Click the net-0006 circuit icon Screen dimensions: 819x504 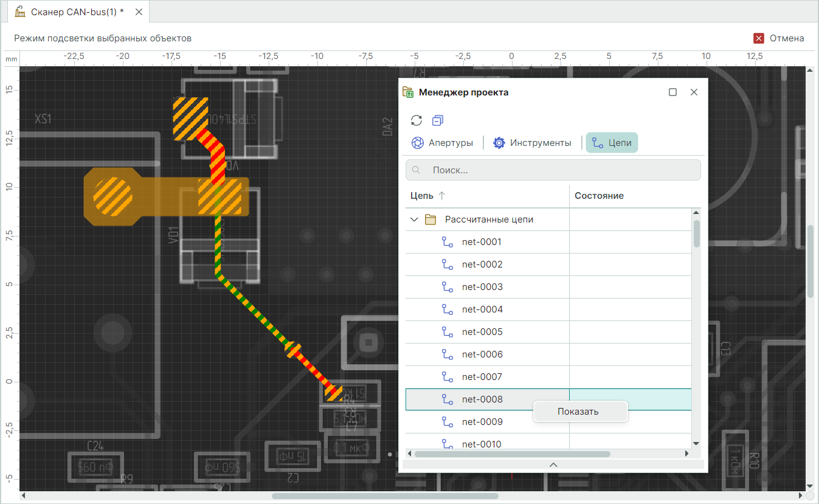pyautogui.click(x=448, y=354)
